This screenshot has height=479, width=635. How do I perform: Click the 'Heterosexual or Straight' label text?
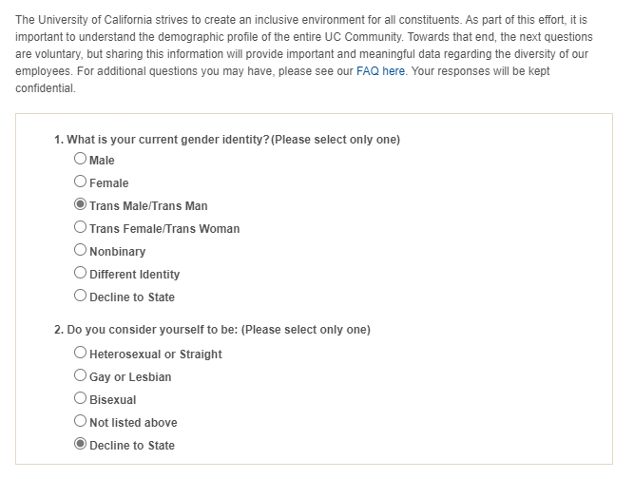156,354
